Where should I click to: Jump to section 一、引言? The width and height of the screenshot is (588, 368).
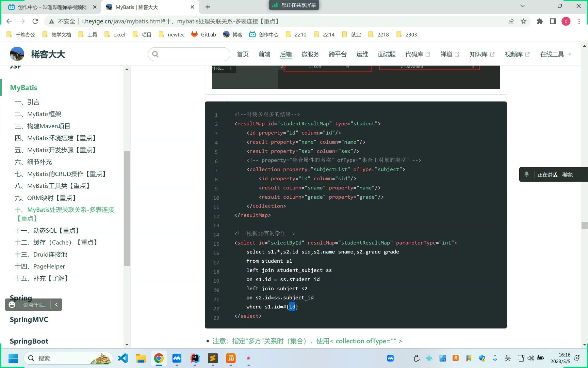[27, 102]
